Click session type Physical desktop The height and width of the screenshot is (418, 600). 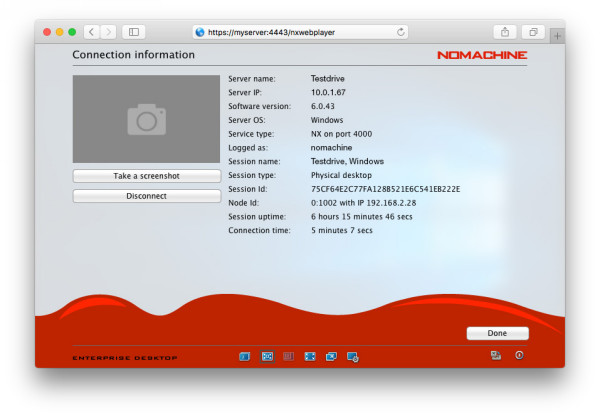coord(341,175)
